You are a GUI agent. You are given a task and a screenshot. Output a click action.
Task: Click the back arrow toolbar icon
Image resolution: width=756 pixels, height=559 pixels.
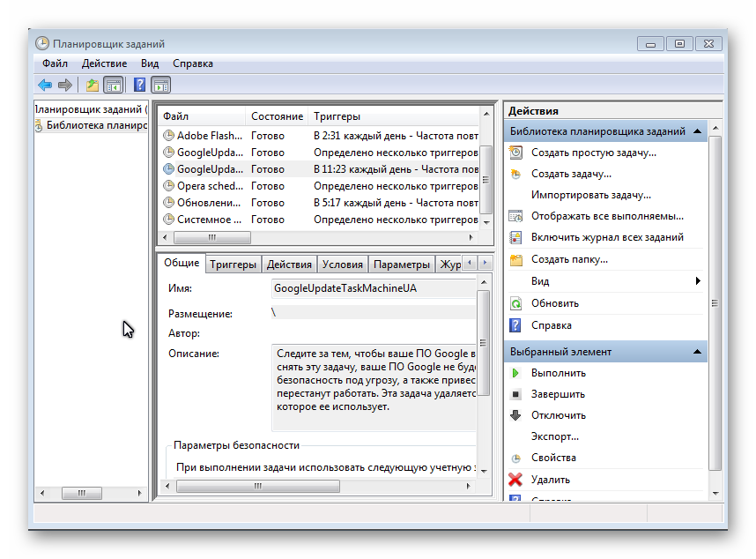pyautogui.click(x=44, y=86)
